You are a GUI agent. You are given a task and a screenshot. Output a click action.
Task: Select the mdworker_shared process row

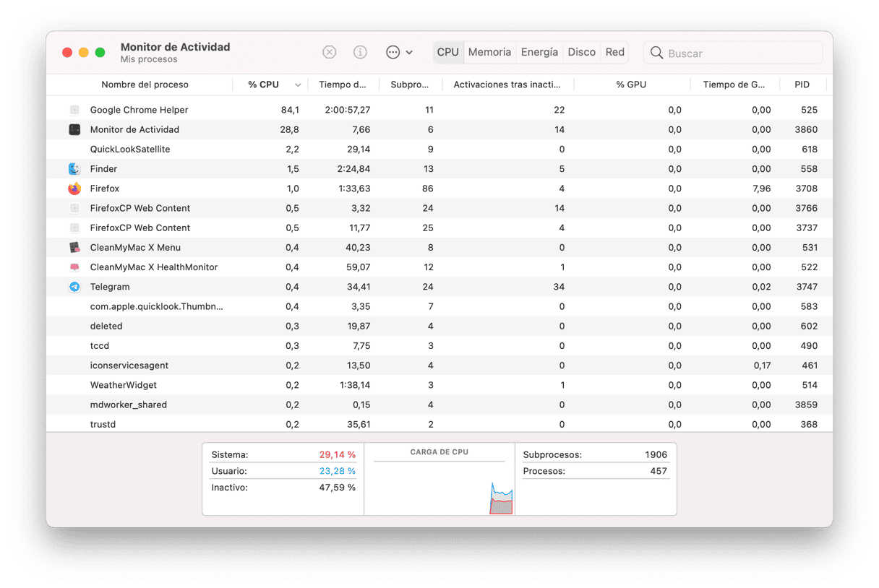pyautogui.click(x=439, y=405)
